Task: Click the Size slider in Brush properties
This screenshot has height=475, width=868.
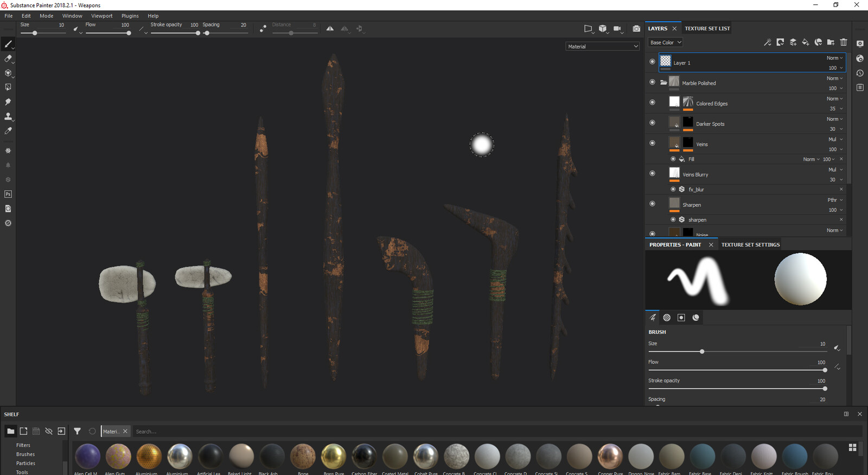Action: [738, 351]
